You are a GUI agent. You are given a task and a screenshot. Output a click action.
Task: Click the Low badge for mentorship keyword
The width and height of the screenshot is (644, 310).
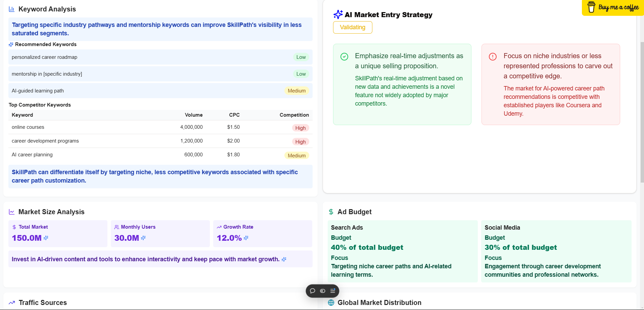coord(301,74)
